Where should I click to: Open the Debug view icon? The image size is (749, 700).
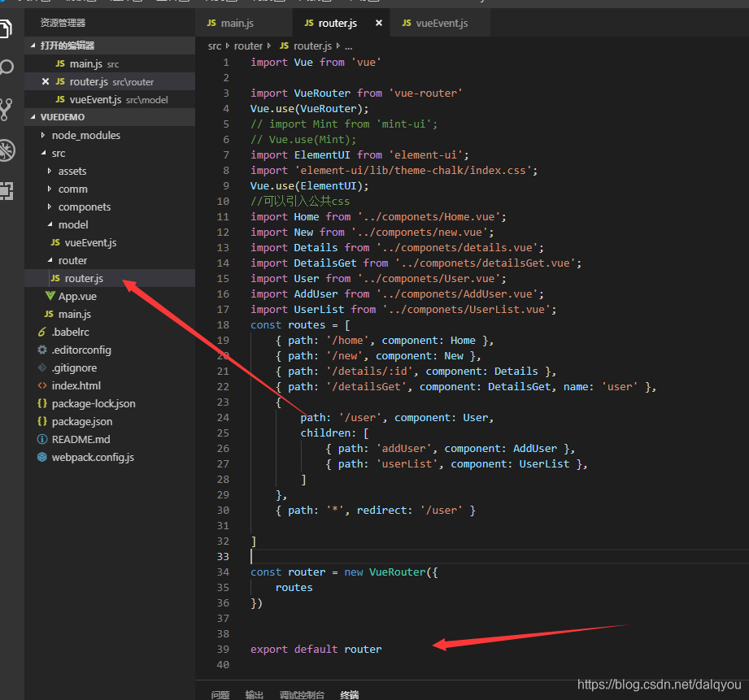tap(7, 150)
